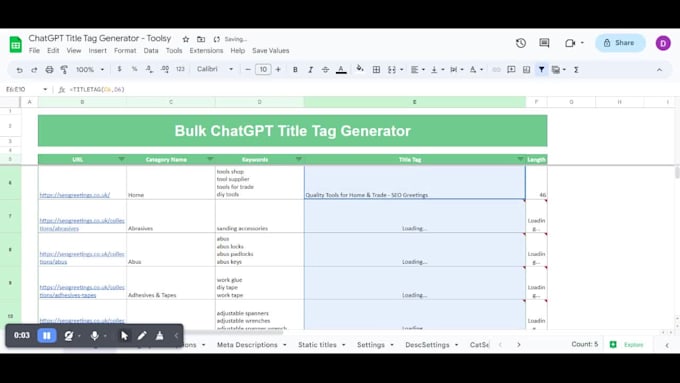Open the text color picker
The image size is (680, 383).
tap(341, 69)
